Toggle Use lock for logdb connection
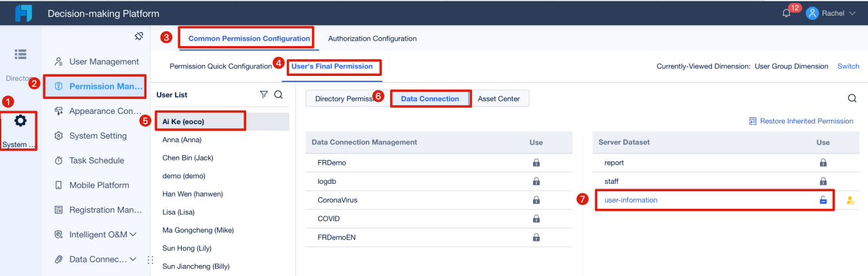Screen dimensions: 868x276 click(536, 182)
